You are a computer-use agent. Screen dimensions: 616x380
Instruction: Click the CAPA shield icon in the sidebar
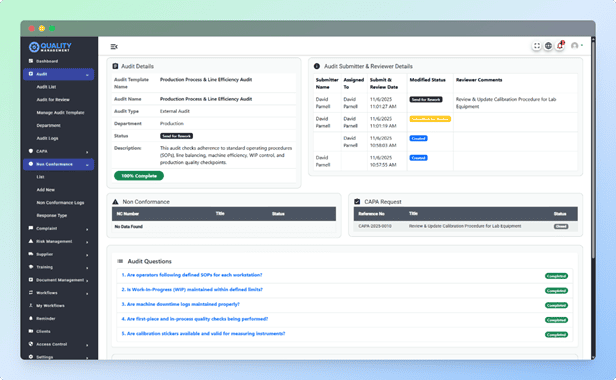point(31,151)
